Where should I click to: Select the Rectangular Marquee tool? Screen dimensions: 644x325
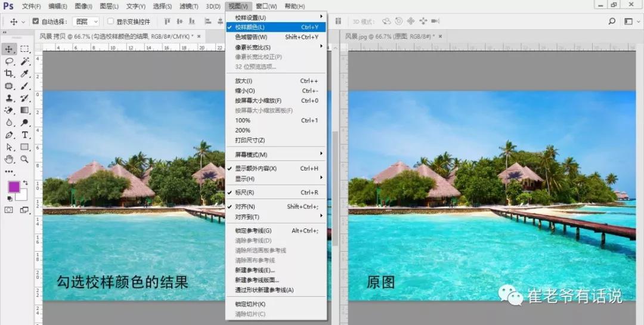[24, 49]
